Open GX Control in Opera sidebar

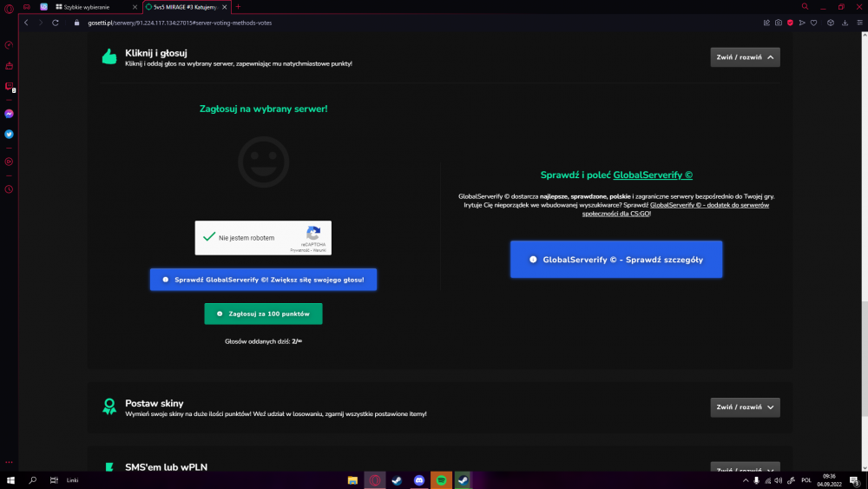click(x=9, y=45)
